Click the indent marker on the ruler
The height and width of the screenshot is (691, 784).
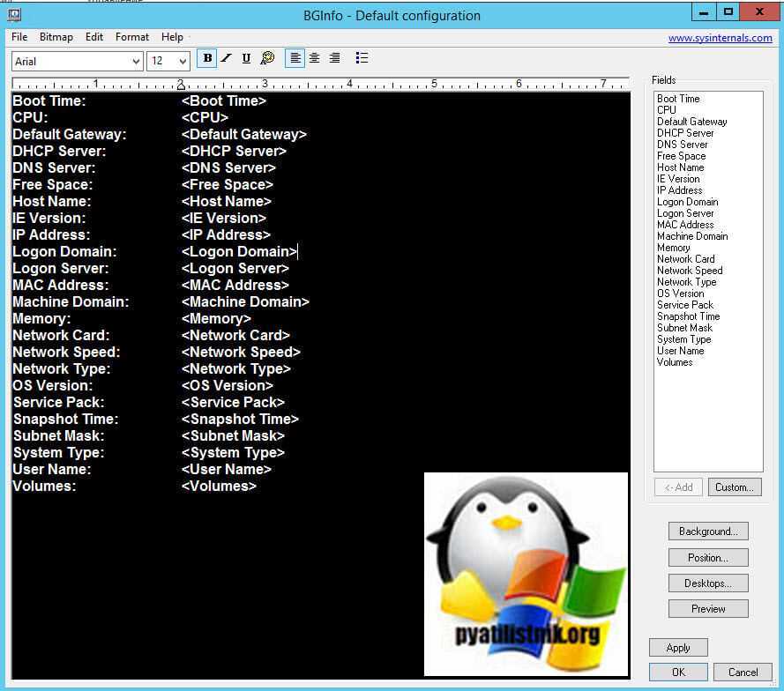tap(181, 85)
